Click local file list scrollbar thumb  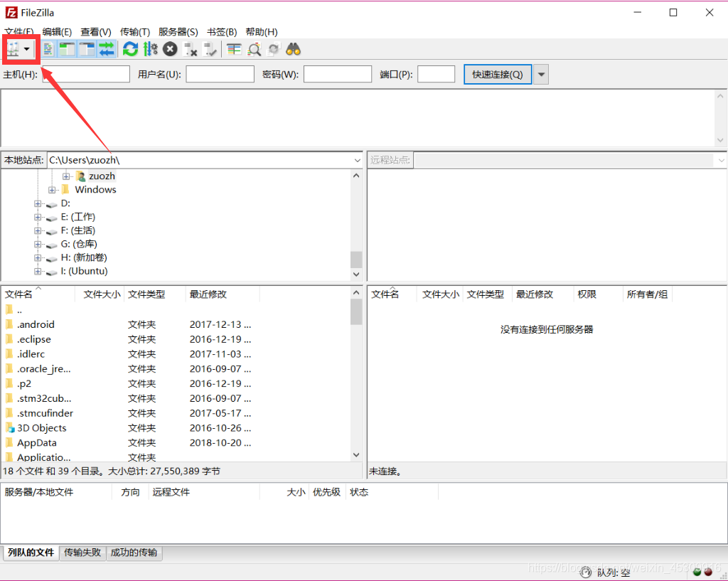(356, 311)
